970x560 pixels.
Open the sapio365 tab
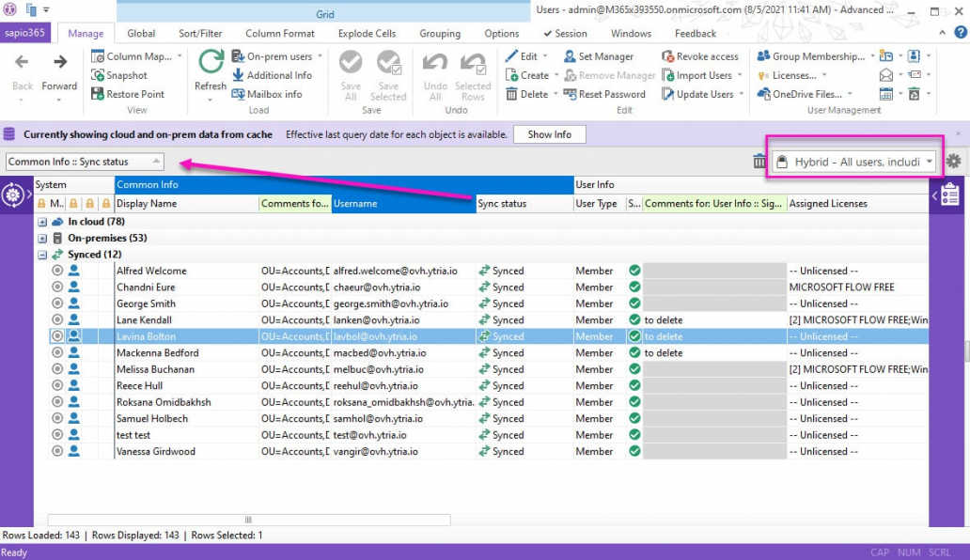coord(25,33)
